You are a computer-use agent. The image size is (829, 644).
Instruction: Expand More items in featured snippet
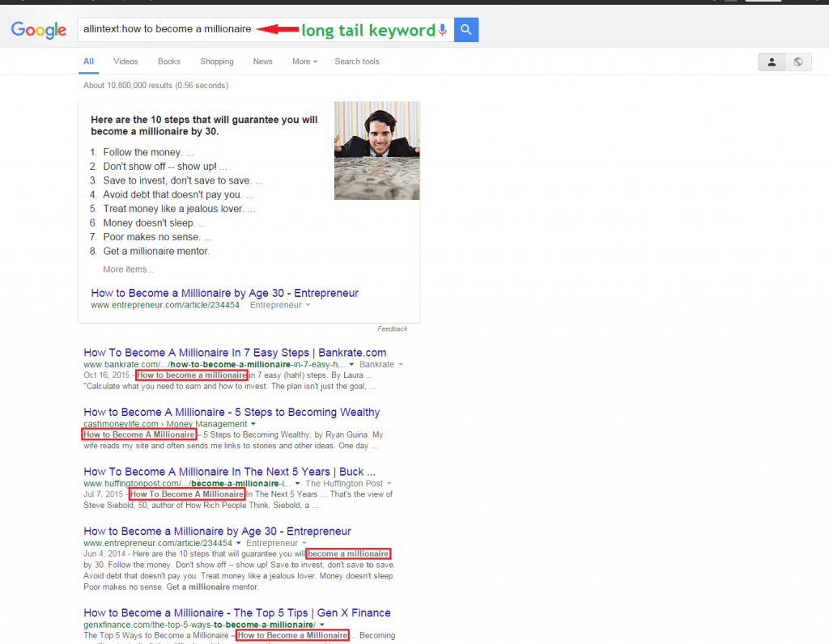pyautogui.click(x=128, y=269)
